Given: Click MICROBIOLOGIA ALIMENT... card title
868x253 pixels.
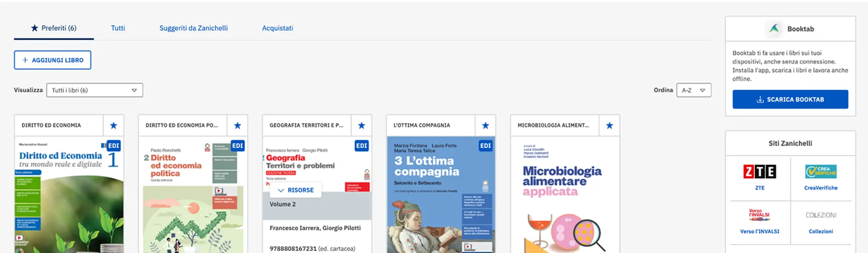Looking at the screenshot, I should pyautogui.click(x=553, y=126).
